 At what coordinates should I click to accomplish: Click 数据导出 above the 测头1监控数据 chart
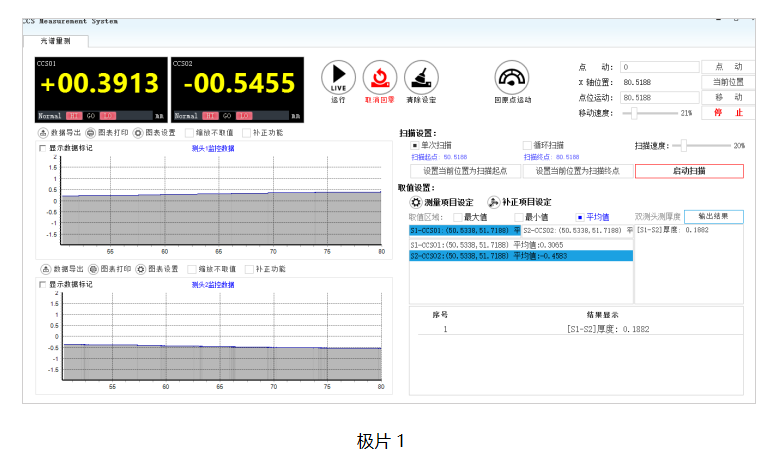click(59, 133)
